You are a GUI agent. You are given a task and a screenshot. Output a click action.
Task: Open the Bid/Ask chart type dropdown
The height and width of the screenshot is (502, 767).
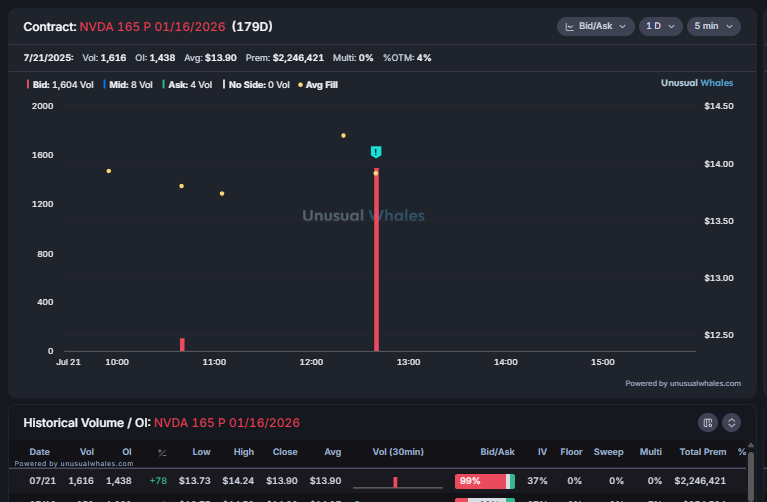tap(595, 26)
